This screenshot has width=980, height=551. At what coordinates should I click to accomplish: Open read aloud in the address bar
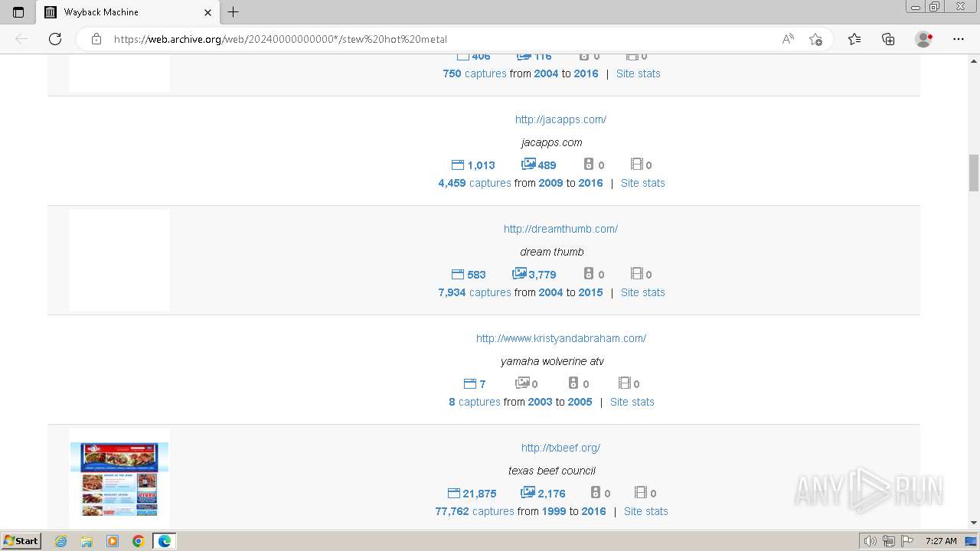(788, 39)
